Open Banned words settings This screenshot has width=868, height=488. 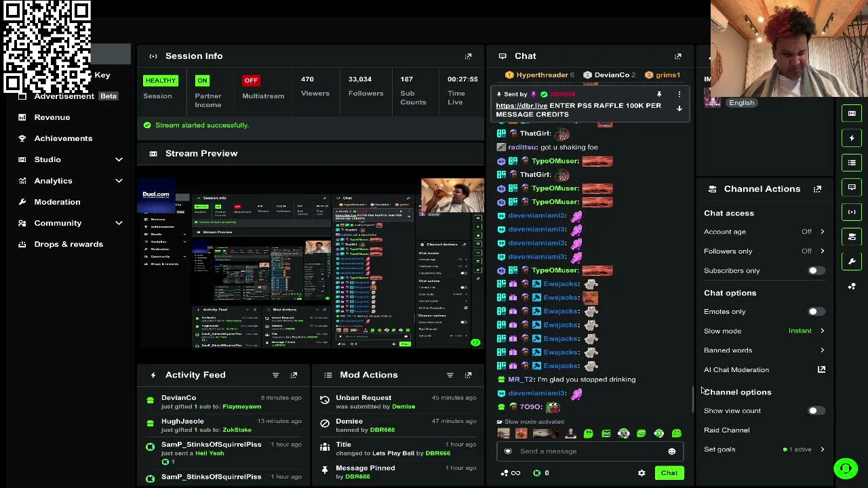click(764, 350)
